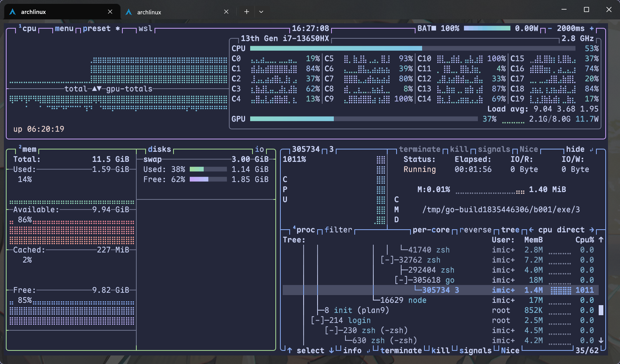The width and height of the screenshot is (620, 364).
Task: Open the terminal tab dropdown chevron
Action: point(261,12)
